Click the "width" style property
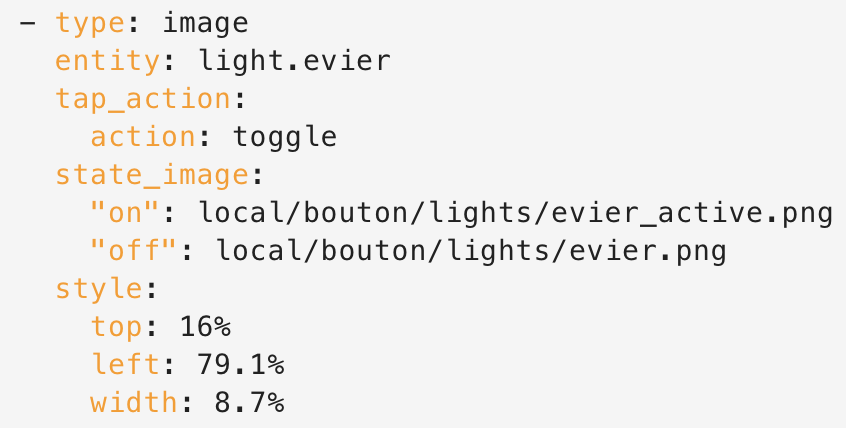Screen dimensions: 846x428 pyautogui.click(x=134, y=403)
